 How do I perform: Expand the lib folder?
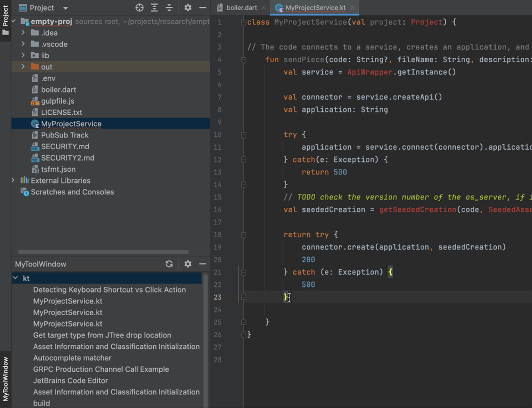pos(23,55)
